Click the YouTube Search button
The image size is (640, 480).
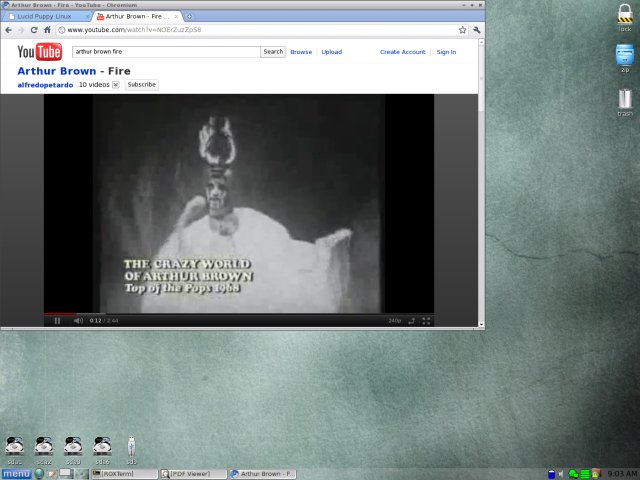pyautogui.click(x=273, y=52)
